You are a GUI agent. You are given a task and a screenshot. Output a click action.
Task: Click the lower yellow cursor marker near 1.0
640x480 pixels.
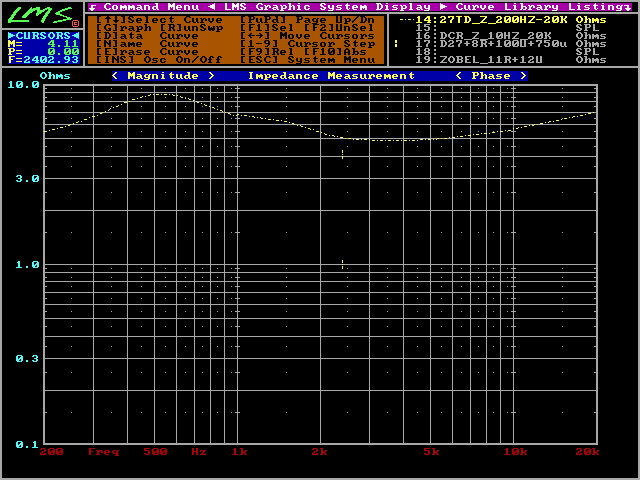[342, 264]
